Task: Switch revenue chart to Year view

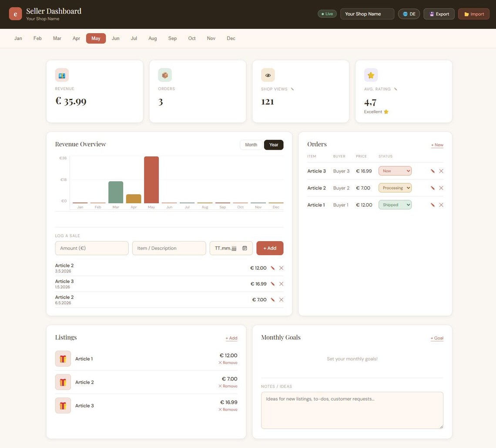Action: [x=274, y=145]
